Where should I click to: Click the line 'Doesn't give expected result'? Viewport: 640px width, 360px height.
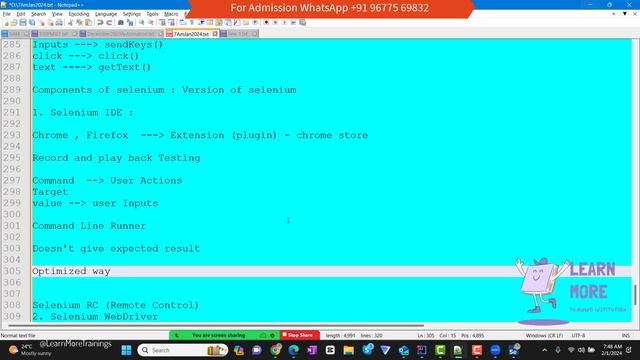116,249
